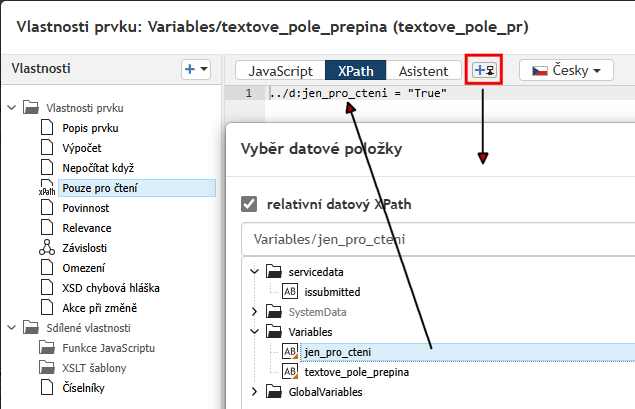
Task: Click the Variables/jen_pro_cteni path field
Action: 438,239
